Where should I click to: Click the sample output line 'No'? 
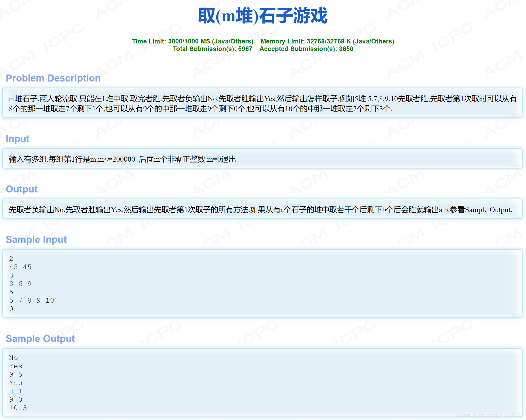coord(13,358)
